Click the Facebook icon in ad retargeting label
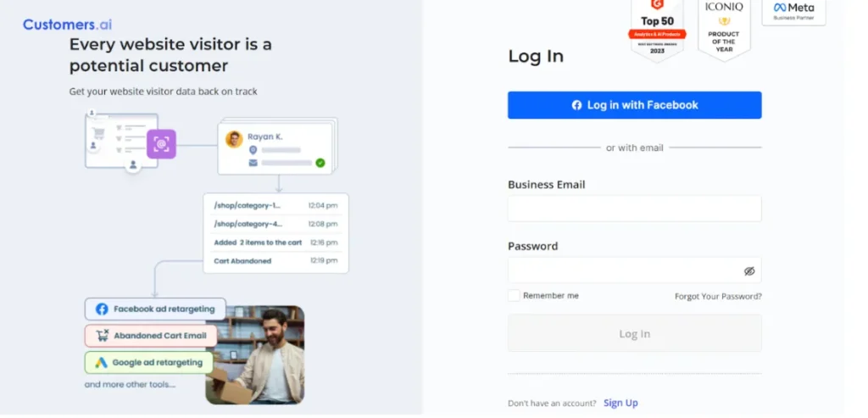The image size is (868, 418). click(102, 309)
